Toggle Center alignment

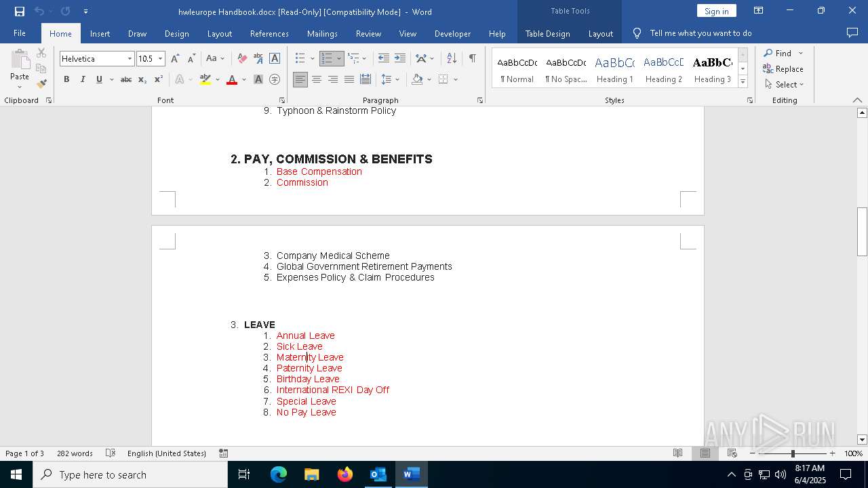coord(317,79)
